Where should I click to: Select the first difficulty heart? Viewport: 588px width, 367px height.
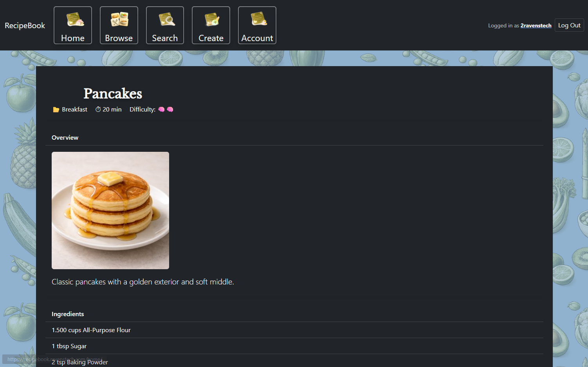pos(161,110)
